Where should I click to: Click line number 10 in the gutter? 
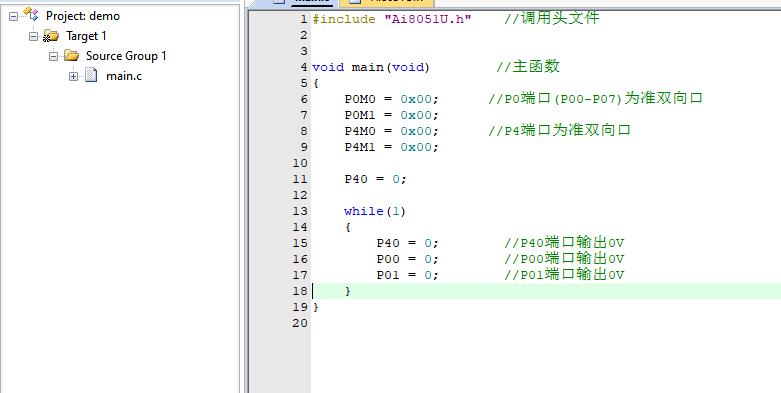[300, 163]
